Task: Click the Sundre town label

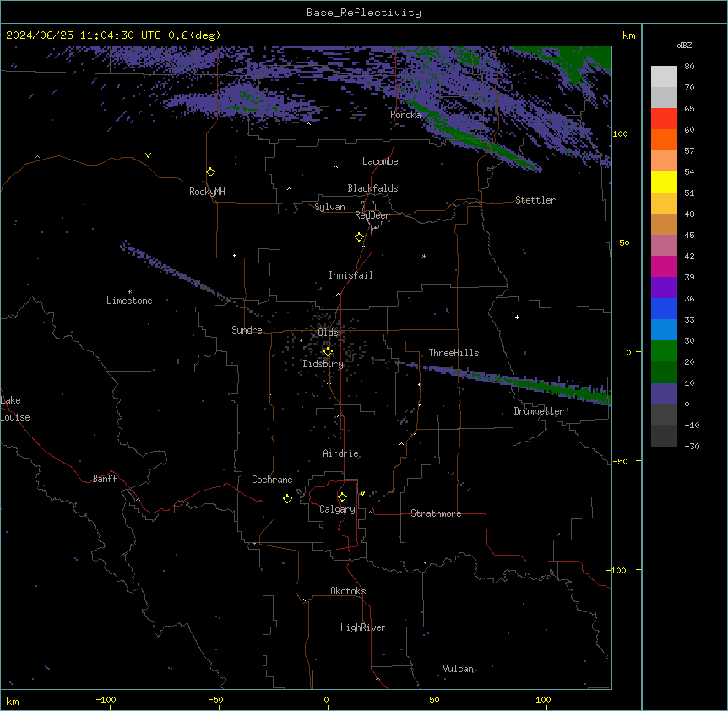Action: 247,330
